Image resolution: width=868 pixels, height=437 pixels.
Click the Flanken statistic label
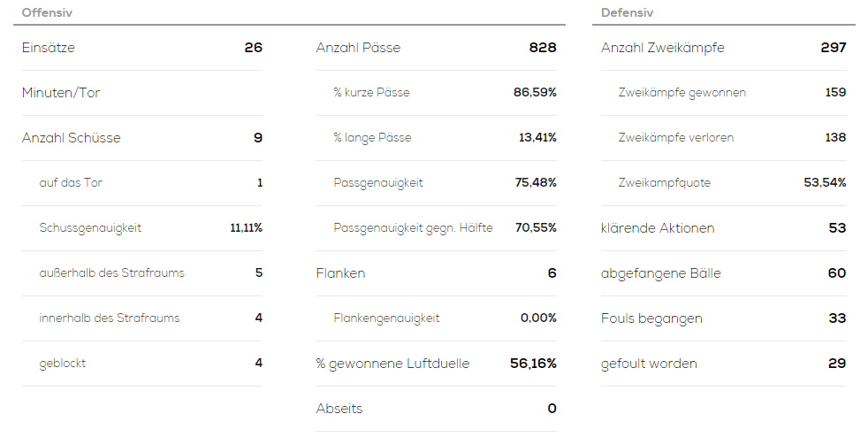pyautogui.click(x=340, y=273)
